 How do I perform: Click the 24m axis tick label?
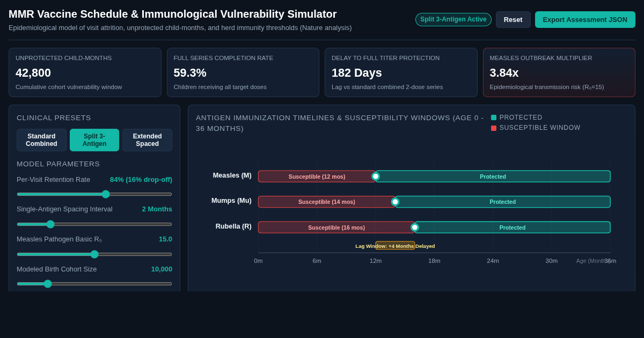point(493,261)
